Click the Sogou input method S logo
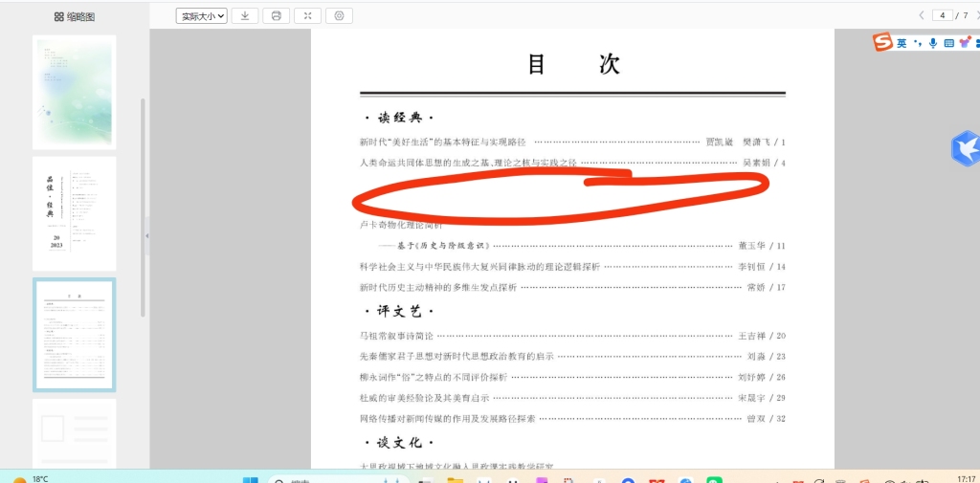The width and height of the screenshot is (980, 483). 882,43
